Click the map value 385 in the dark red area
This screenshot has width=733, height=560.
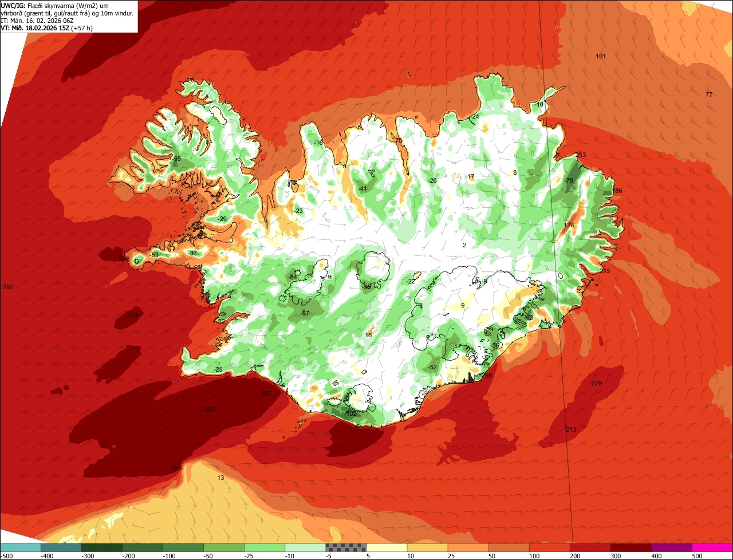208,409
